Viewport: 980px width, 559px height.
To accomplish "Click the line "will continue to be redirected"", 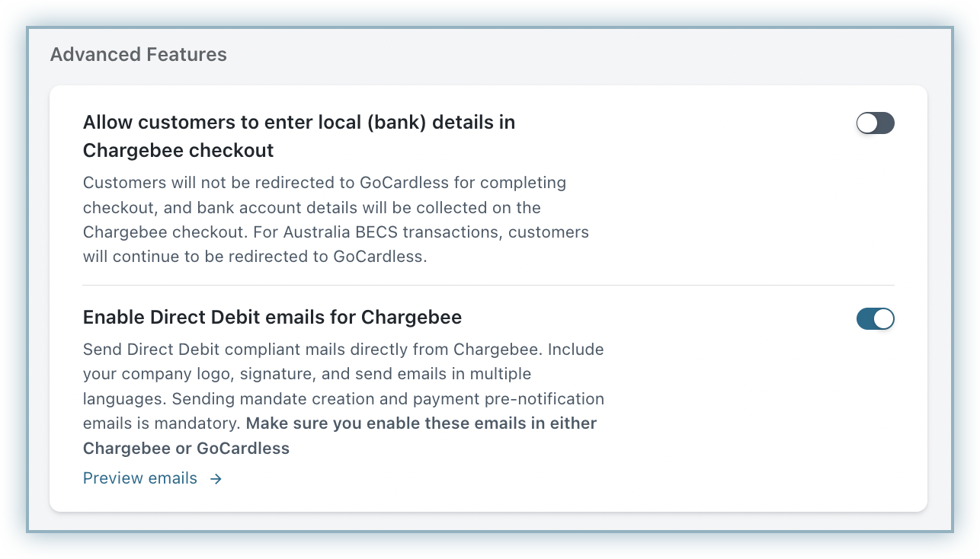I will pyautogui.click(x=255, y=257).
